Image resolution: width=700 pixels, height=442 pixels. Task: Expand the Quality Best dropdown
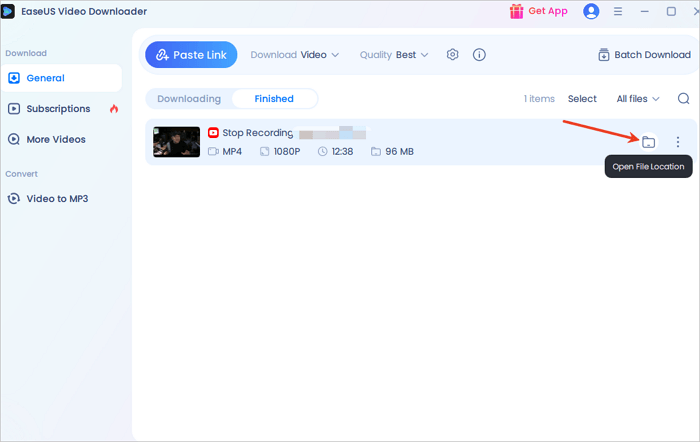tap(394, 55)
